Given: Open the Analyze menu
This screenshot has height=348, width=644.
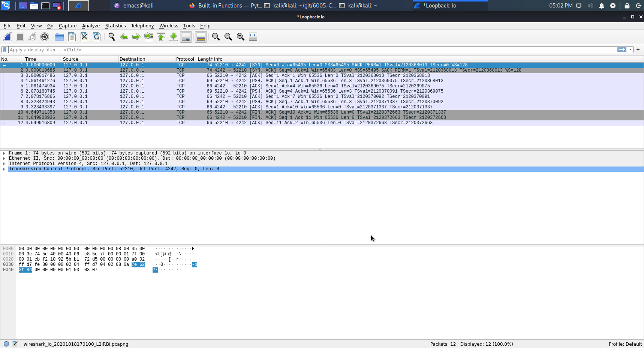Looking at the screenshot, I should [91, 26].
